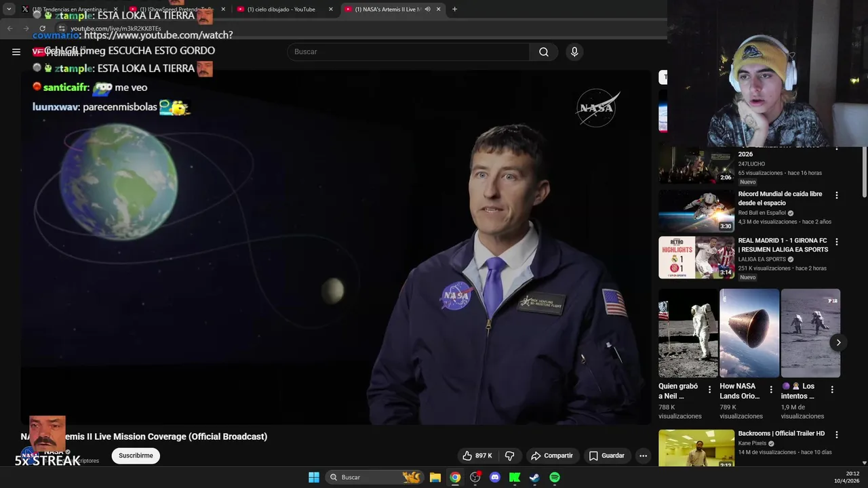The image size is (868, 488).
Task: Open Windows Start menu
Action: click(314, 477)
